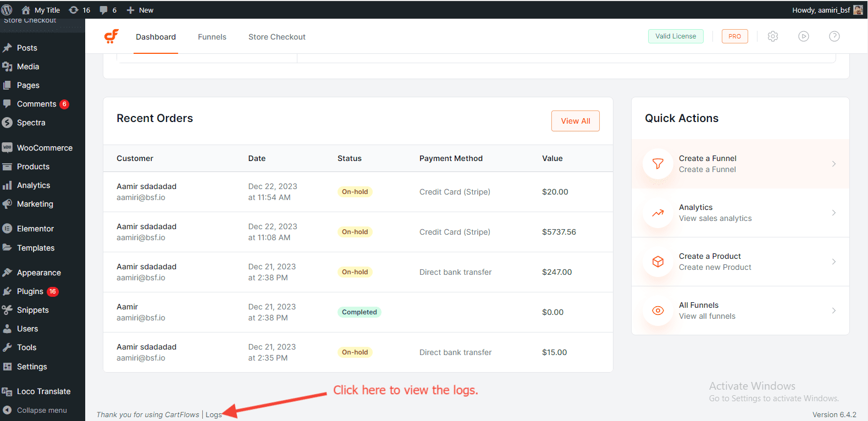The width and height of the screenshot is (868, 421).
Task: Click the user avatar in admin bar
Action: pyautogui.click(x=858, y=10)
